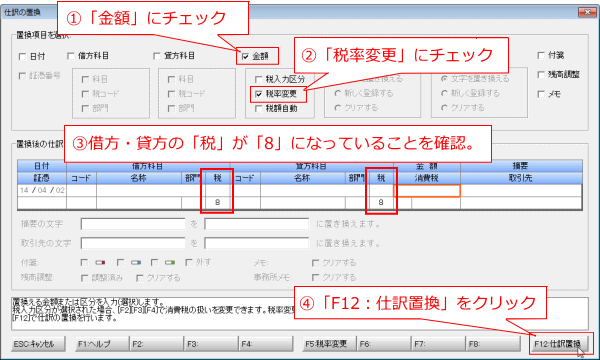Open help with the F1:ヘルプ button
Viewport: 600px width, 360px height.
click(x=103, y=344)
